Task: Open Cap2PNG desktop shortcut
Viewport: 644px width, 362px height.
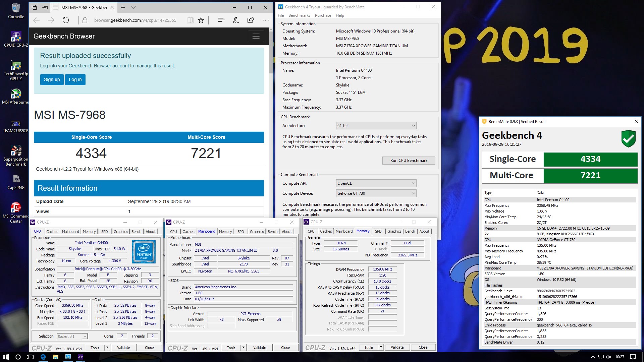Action: (16, 182)
